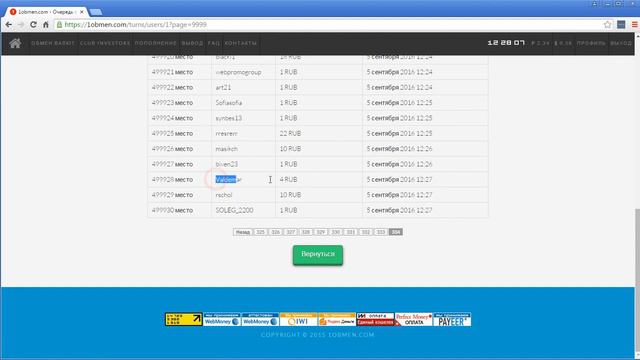Go to pagination page 333
640x360 pixels.
(x=381, y=232)
